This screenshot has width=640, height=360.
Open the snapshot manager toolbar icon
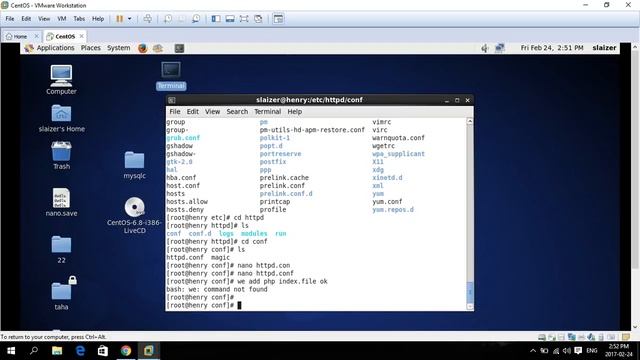[x=196, y=19]
